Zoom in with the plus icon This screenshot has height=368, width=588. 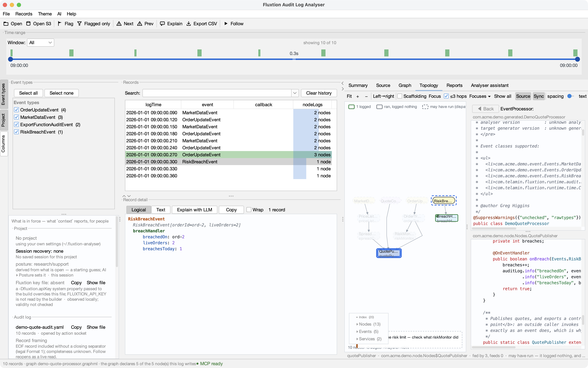(358, 96)
